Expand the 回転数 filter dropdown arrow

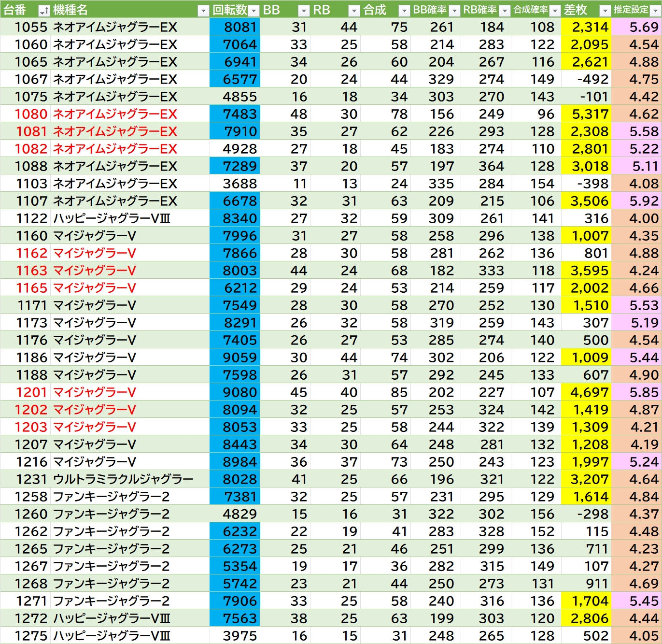pos(254,11)
